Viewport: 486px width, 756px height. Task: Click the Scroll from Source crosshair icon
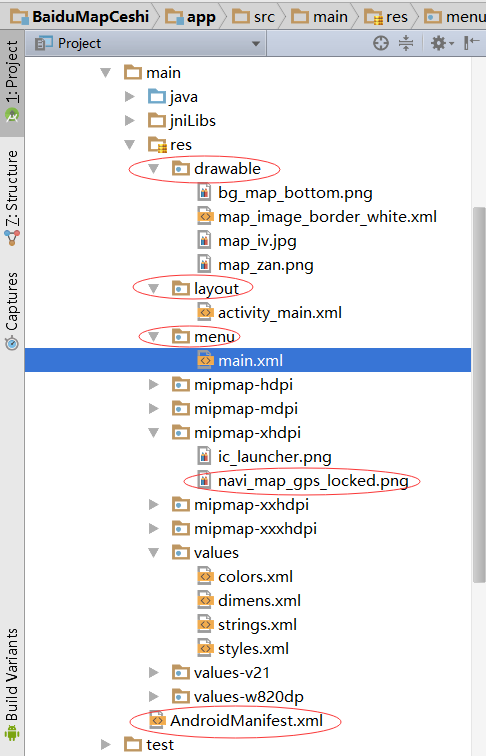coord(380,43)
